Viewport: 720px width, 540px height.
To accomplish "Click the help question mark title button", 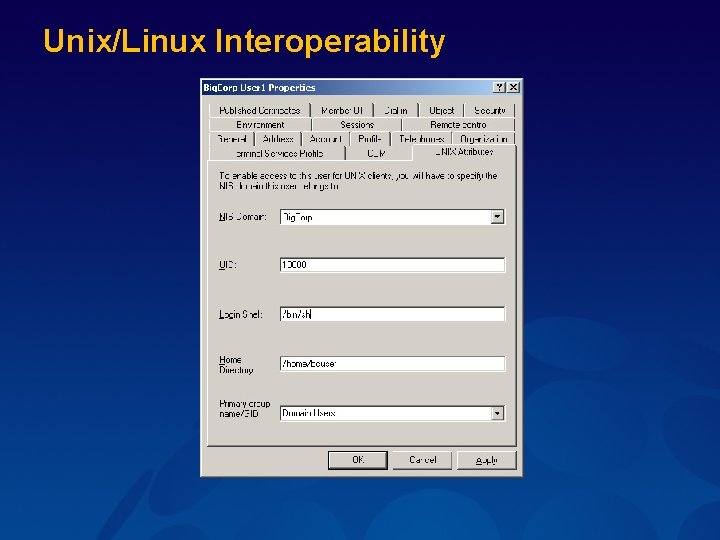I will click(499, 87).
